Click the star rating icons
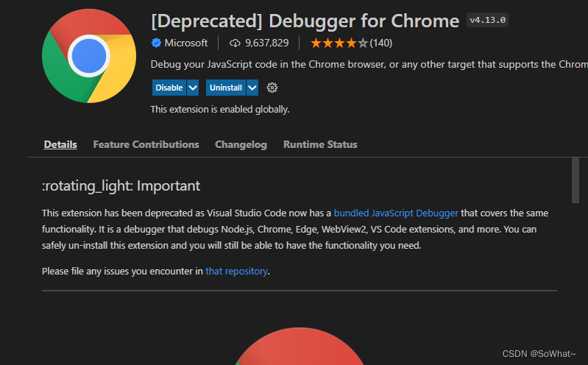 click(x=339, y=43)
